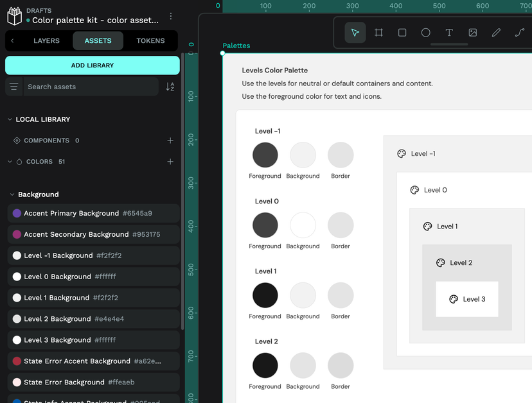Add a new color with the plus button
The width and height of the screenshot is (532, 403).
click(170, 162)
